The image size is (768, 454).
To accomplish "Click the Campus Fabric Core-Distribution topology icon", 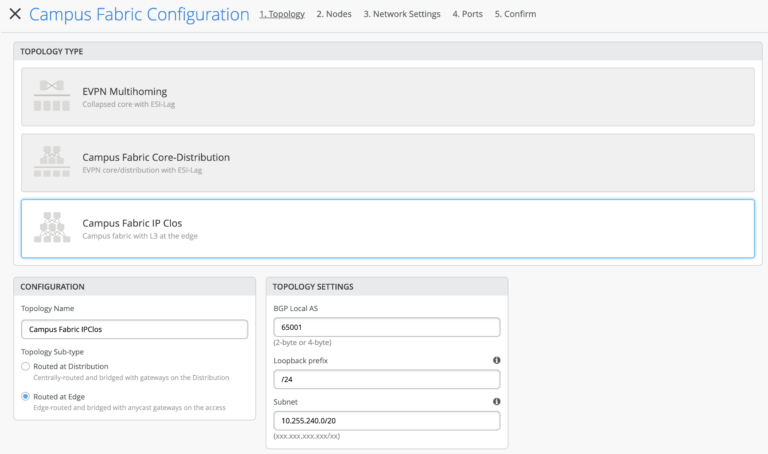I will click(52, 162).
